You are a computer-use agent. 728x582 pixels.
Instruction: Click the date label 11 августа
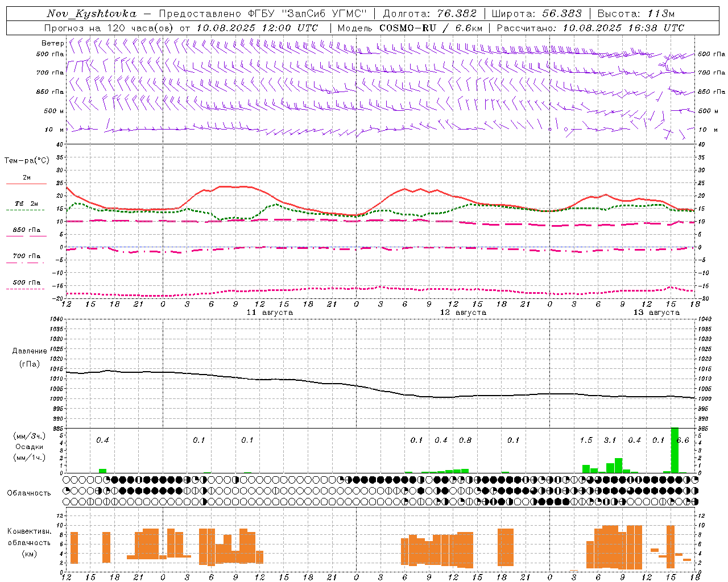tap(270, 313)
